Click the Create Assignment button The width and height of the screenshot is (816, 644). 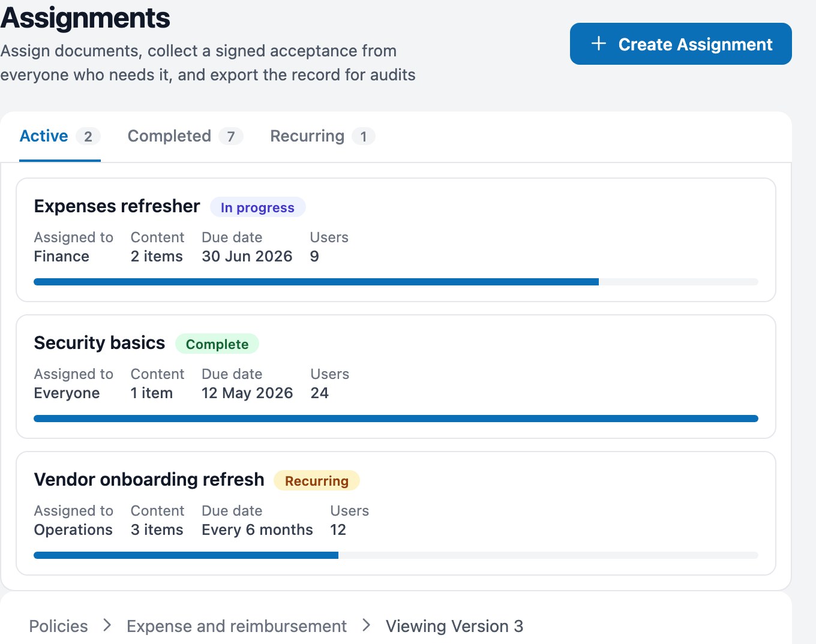click(x=680, y=44)
